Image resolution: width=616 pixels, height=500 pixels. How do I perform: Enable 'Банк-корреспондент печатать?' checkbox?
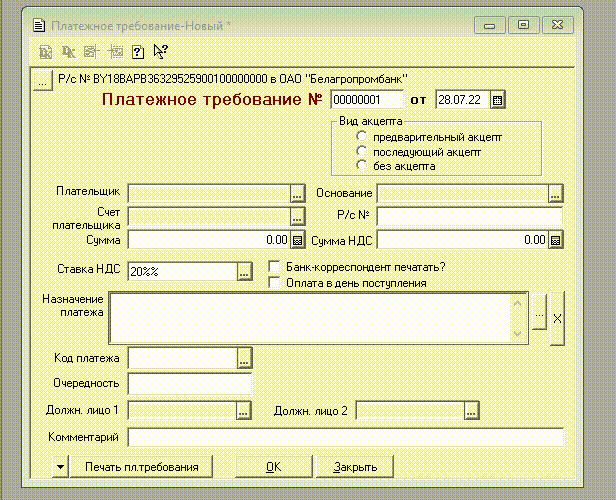point(275,266)
